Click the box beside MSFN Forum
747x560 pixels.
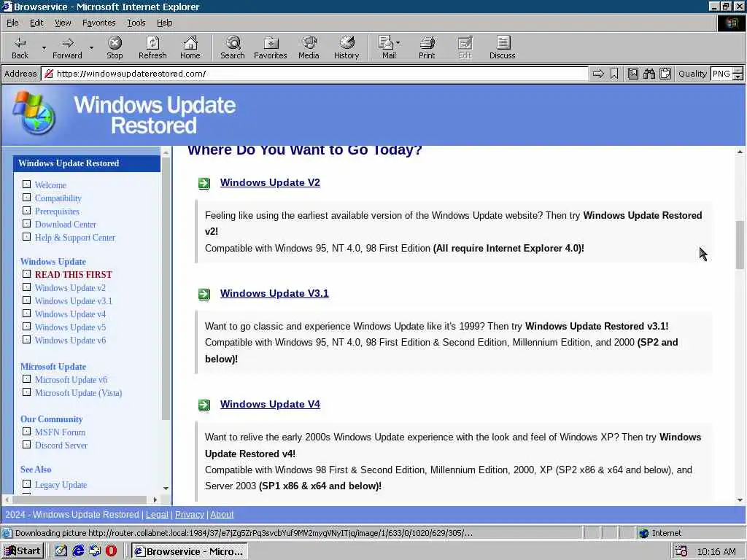click(x=27, y=432)
